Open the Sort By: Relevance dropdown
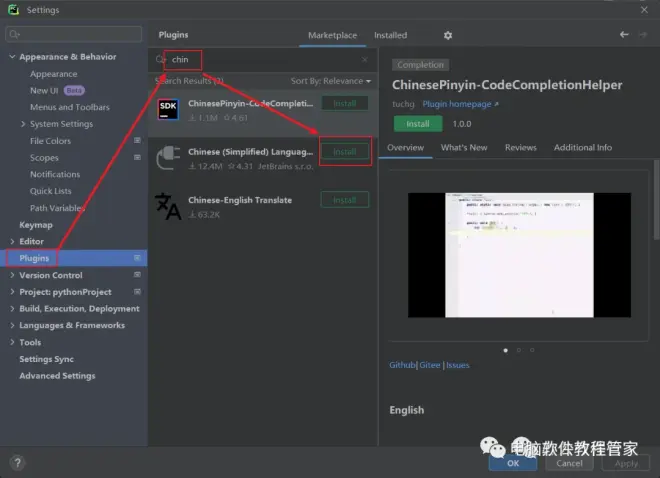 pos(331,81)
